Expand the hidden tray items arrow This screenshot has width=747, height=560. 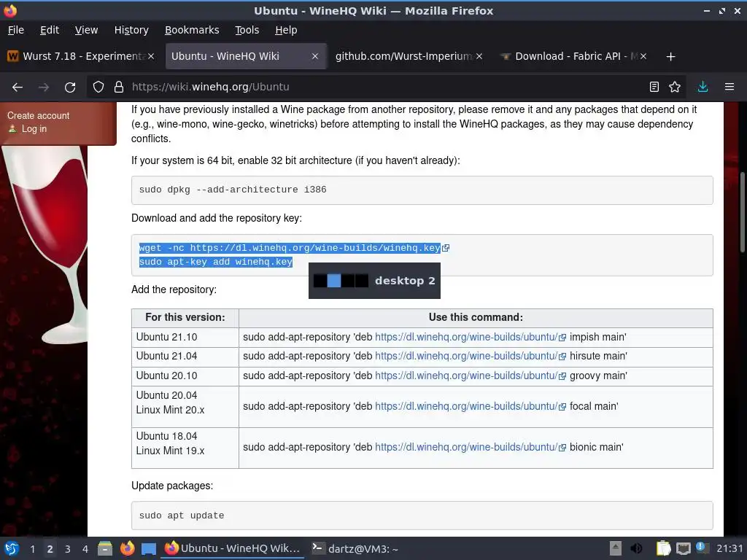pos(616,548)
